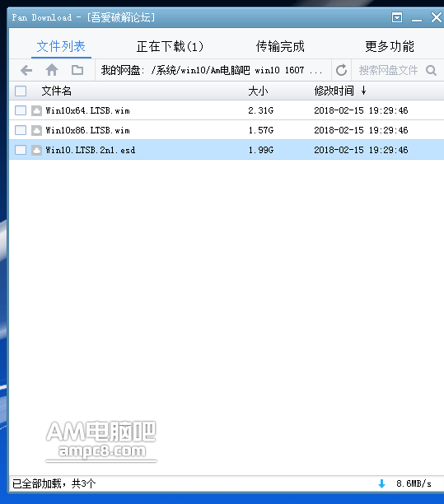Click the cloud file icon for Win10x64.LTSB.wim

point(36,110)
